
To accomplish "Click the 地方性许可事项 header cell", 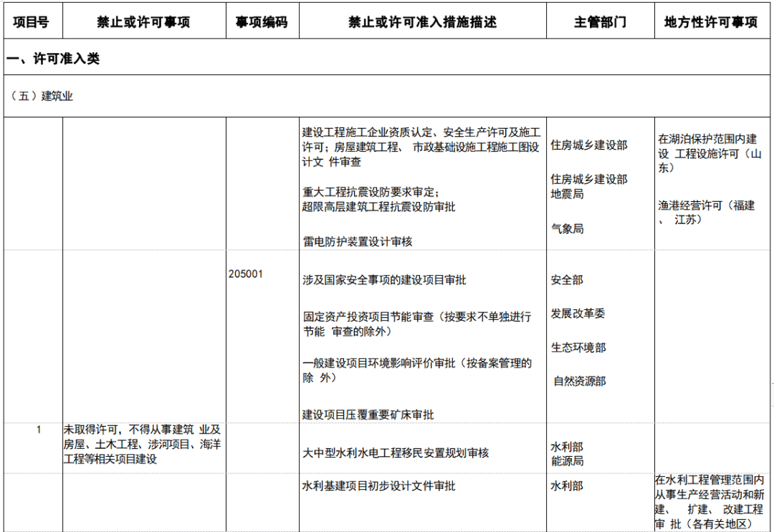I will tap(712, 21).
